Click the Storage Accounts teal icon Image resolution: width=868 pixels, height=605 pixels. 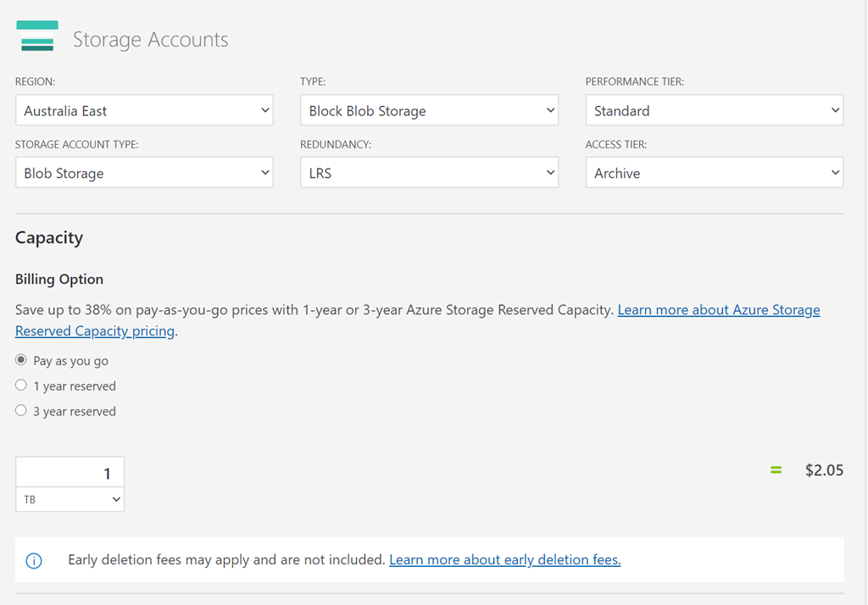tap(37, 36)
